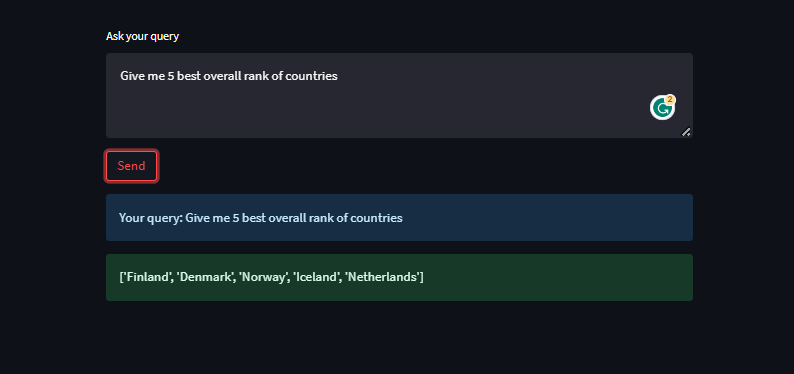Place cursor on "Give" in the text area

[132, 76]
